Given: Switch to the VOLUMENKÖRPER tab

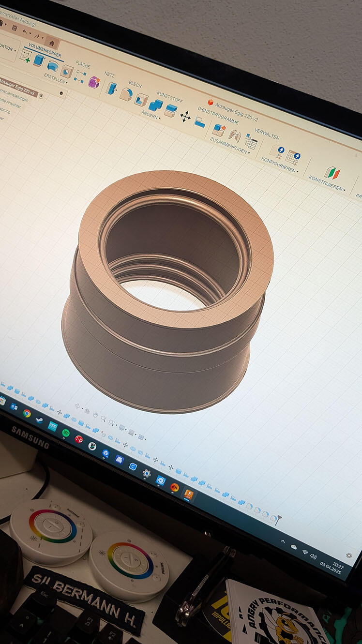Looking at the screenshot, I should coord(45,51).
